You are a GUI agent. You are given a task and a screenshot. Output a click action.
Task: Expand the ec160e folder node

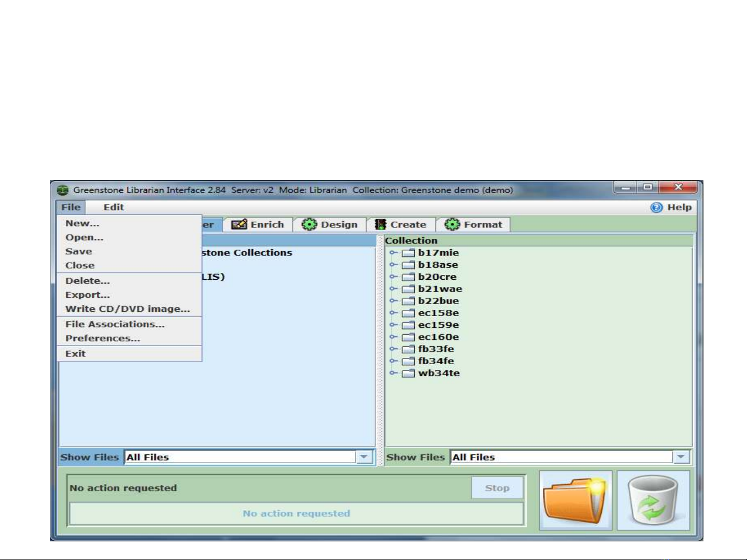point(393,337)
